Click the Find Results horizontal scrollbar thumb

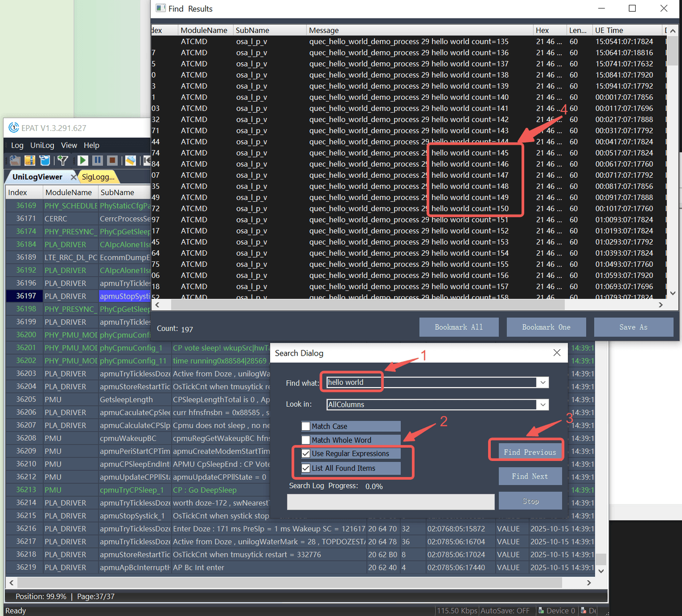(x=368, y=305)
